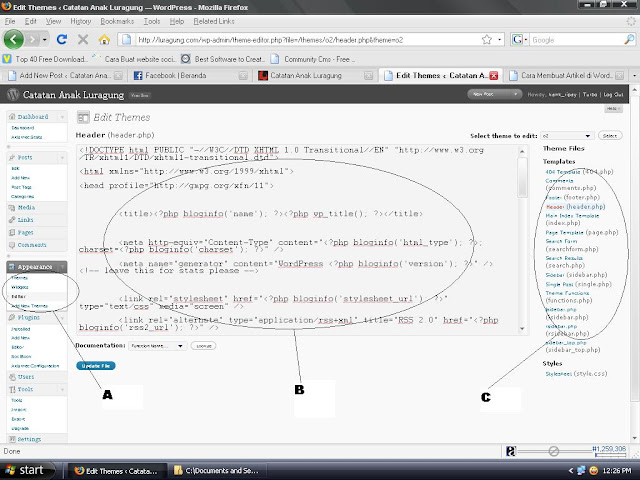The image size is (640, 480).
Task: Open the Related Links menu
Action: coord(214,21)
